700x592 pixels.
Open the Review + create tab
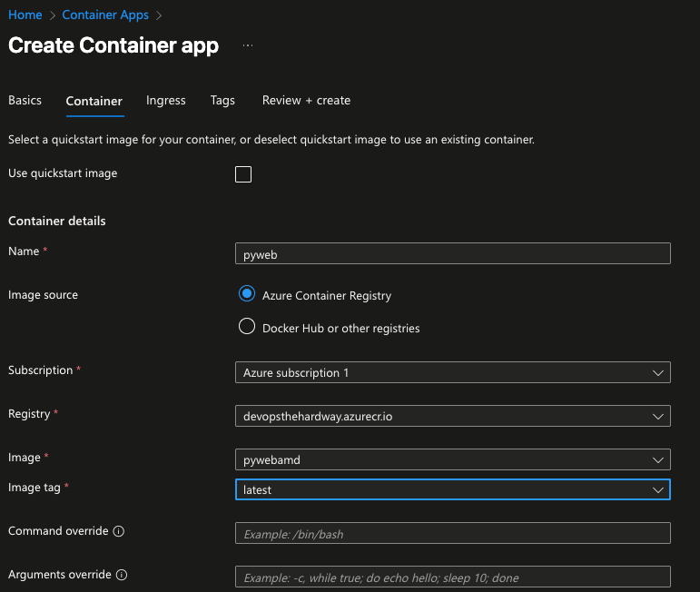tap(306, 101)
